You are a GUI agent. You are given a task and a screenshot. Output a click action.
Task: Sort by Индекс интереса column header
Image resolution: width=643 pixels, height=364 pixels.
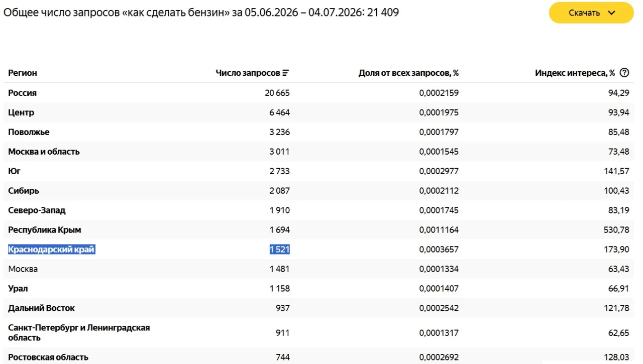coord(575,73)
